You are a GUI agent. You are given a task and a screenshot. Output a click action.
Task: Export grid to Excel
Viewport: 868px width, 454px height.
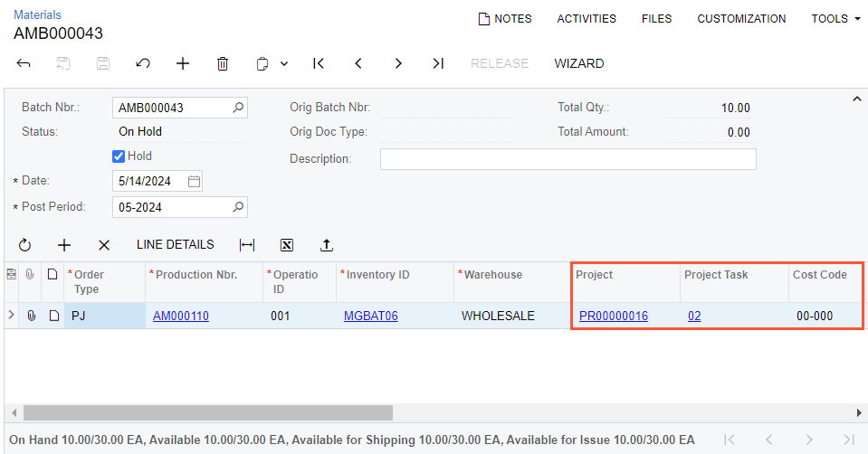click(x=287, y=245)
